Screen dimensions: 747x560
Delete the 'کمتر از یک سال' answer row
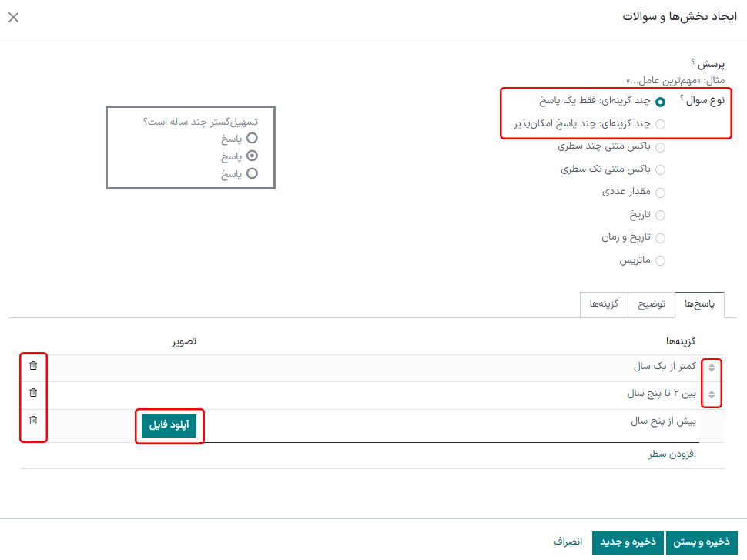33,366
